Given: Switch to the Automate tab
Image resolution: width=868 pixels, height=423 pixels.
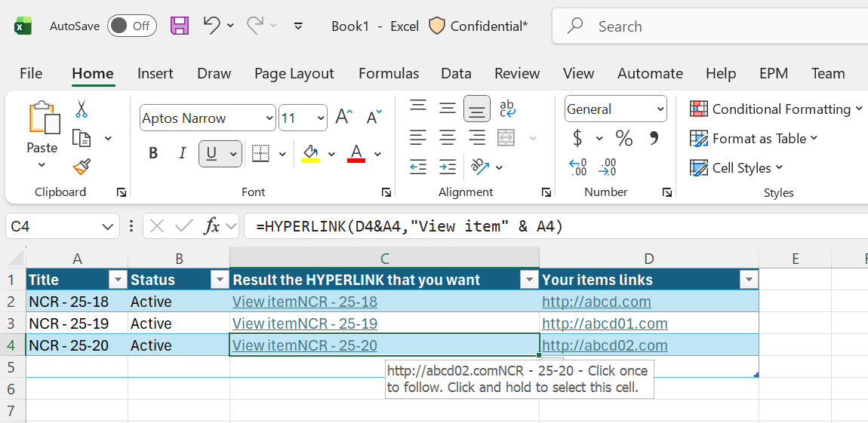Looking at the screenshot, I should coord(650,74).
